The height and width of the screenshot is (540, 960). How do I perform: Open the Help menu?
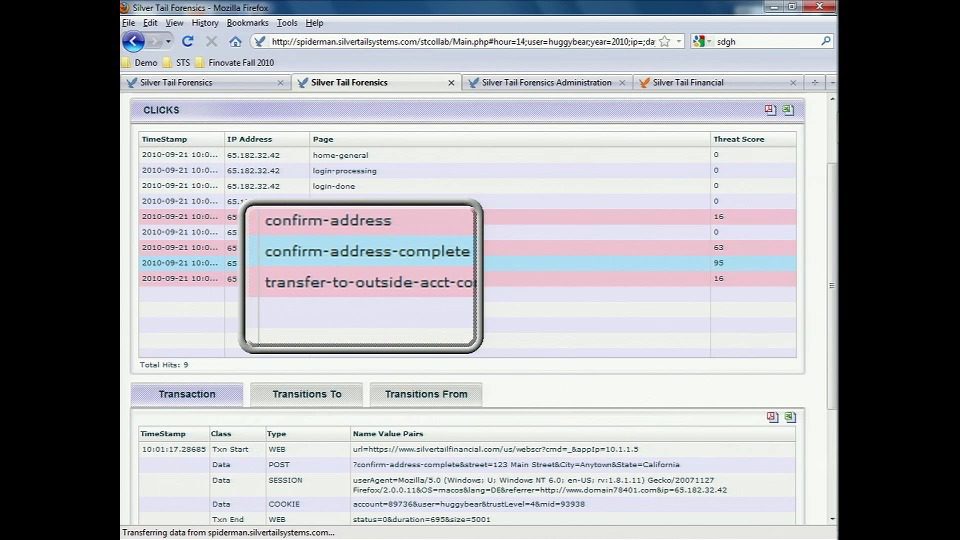314,23
